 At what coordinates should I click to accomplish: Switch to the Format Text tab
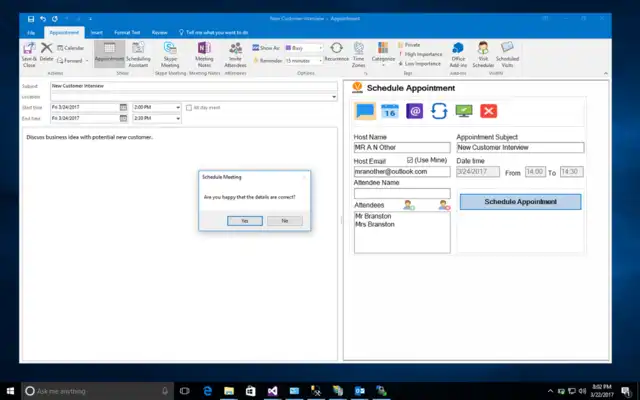(127, 33)
